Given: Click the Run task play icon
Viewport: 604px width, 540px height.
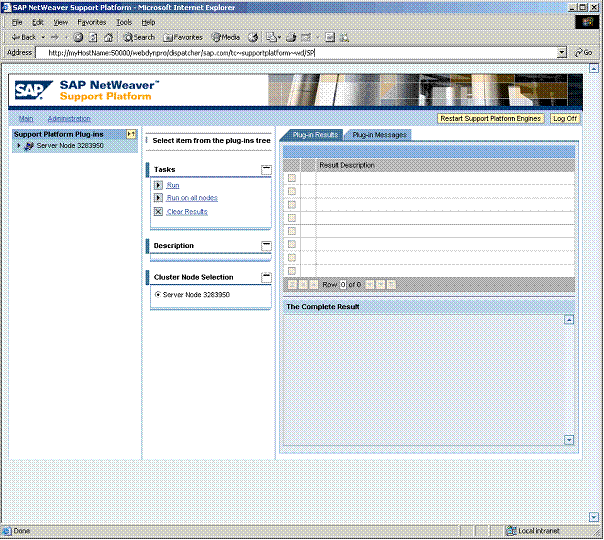Looking at the screenshot, I should [x=158, y=185].
